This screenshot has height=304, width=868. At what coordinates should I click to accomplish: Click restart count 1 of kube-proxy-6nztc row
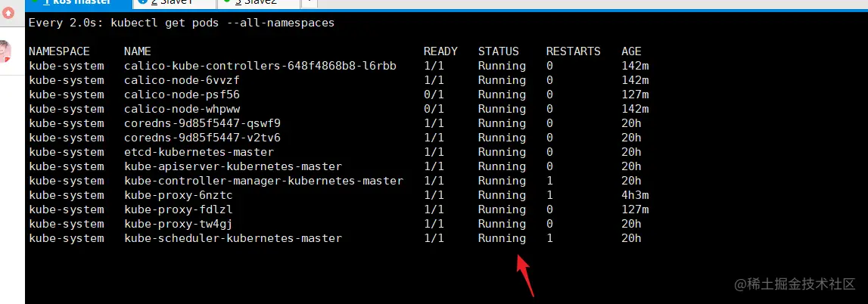point(549,195)
